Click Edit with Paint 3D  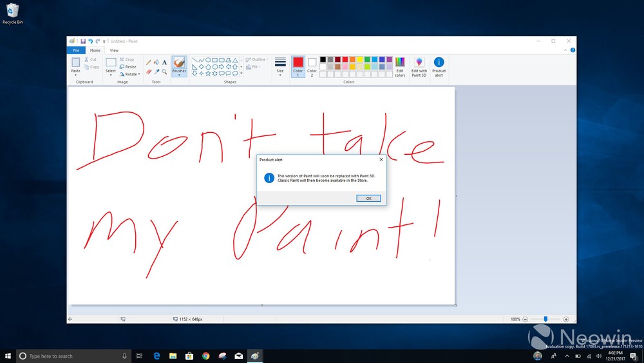coord(419,67)
